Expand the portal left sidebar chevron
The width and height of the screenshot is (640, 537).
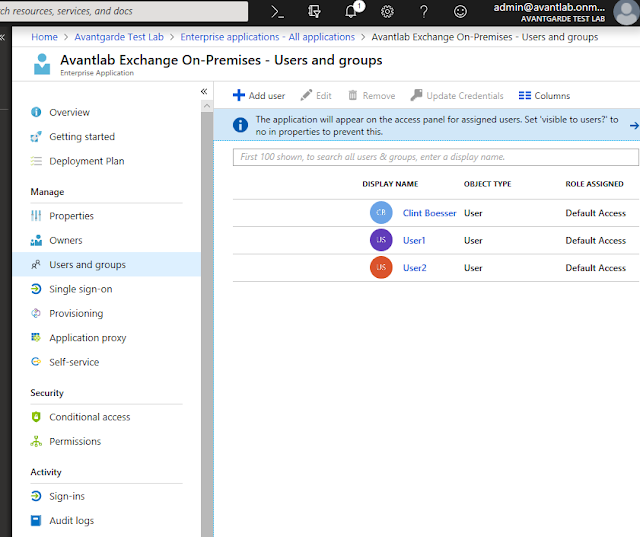tap(2, 38)
